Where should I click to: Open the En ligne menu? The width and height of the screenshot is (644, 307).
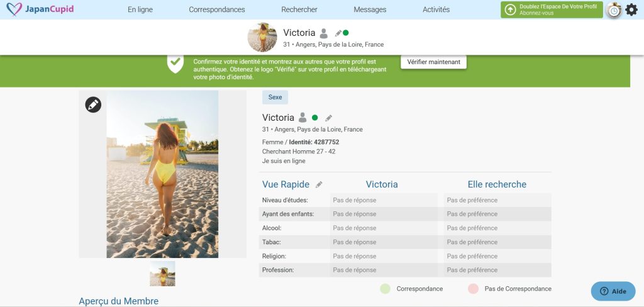[140, 9]
